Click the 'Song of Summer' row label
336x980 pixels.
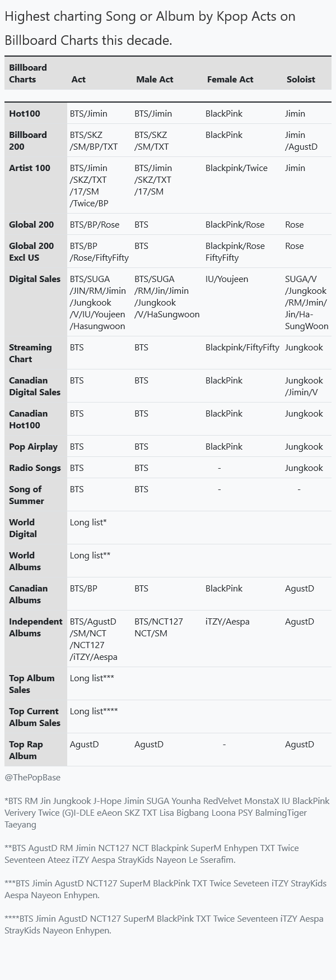(26, 495)
